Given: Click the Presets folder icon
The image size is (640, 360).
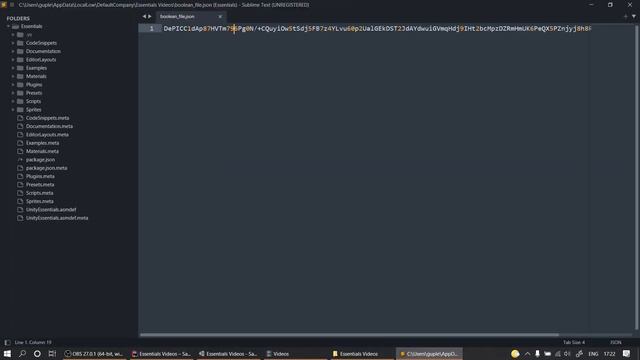Looking at the screenshot, I should pos(20,93).
